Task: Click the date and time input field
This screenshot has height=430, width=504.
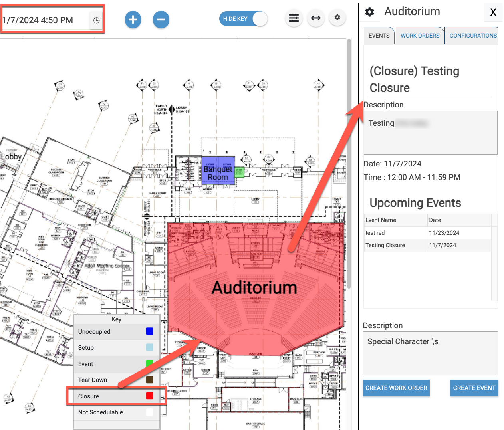Action: 44,20
